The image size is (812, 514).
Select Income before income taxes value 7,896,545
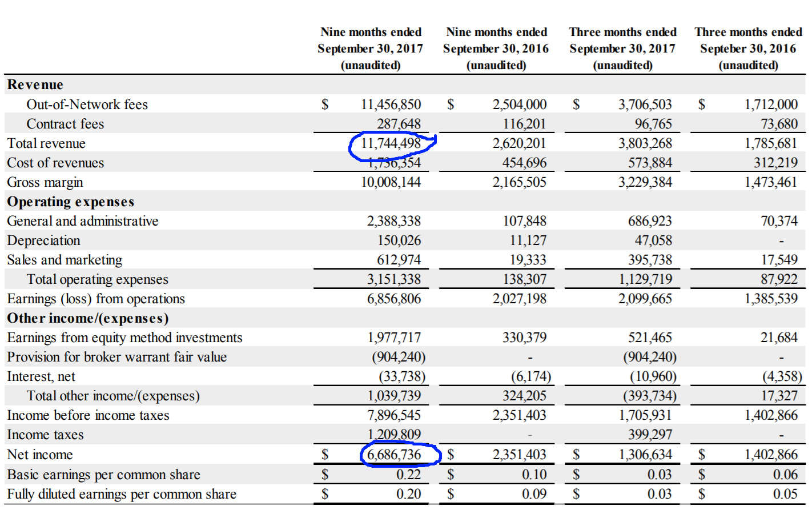click(394, 415)
